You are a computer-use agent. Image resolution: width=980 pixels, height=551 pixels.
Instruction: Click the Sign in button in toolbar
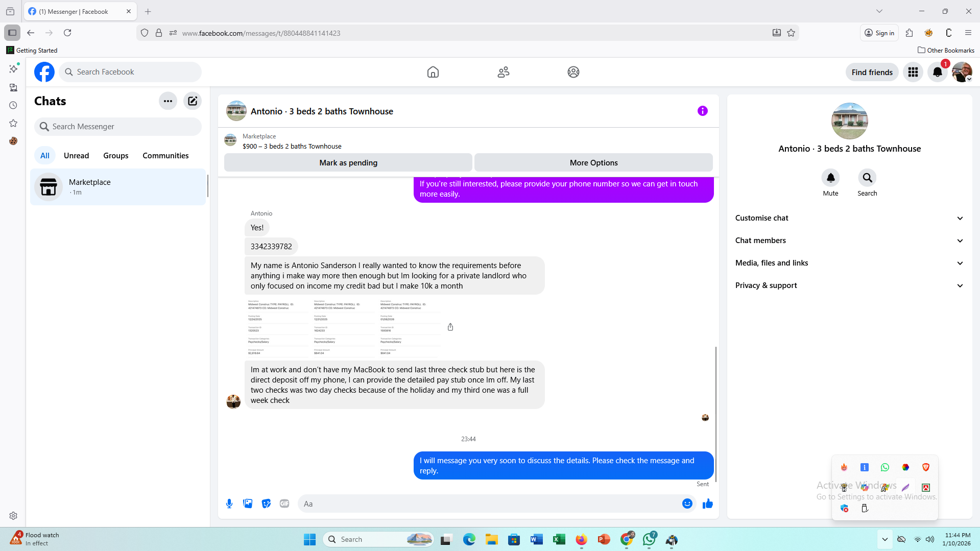(879, 33)
